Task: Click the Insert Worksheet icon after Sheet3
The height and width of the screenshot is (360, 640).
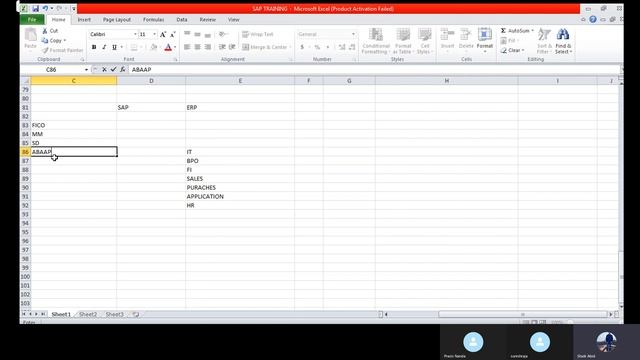Action: tap(136, 314)
